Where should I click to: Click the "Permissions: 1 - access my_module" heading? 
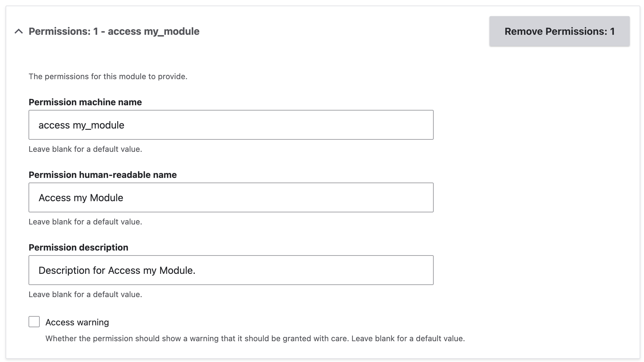coord(114,31)
